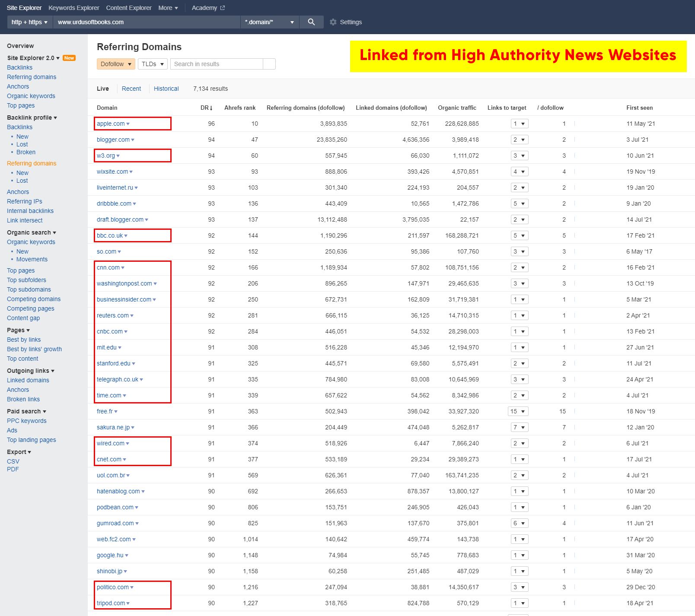Open Competing domains in sidebar
This screenshot has height=616, width=695.
point(34,299)
